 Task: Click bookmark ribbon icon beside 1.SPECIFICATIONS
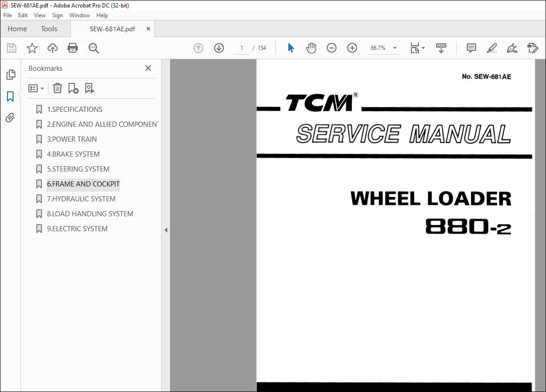pyautogui.click(x=39, y=110)
